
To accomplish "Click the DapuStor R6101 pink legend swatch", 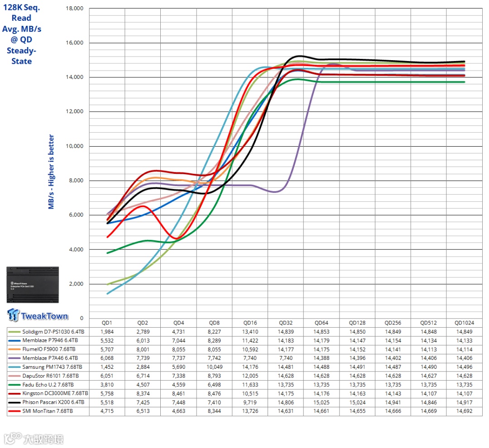I will pyautogui.click(x=14, y=376).
